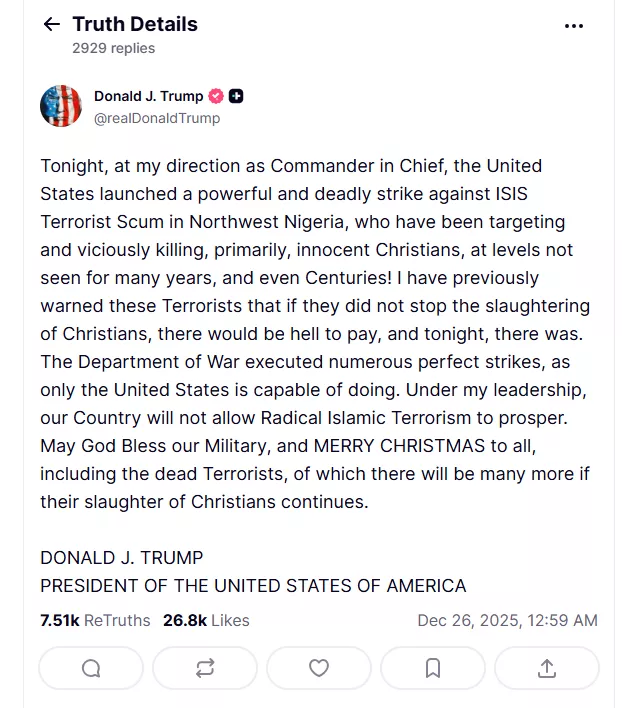Image resolution: width=622 pixels, height=708 pixels.
Task: Click the @realDonaldTrump handle
Action: tap(157, 118)
